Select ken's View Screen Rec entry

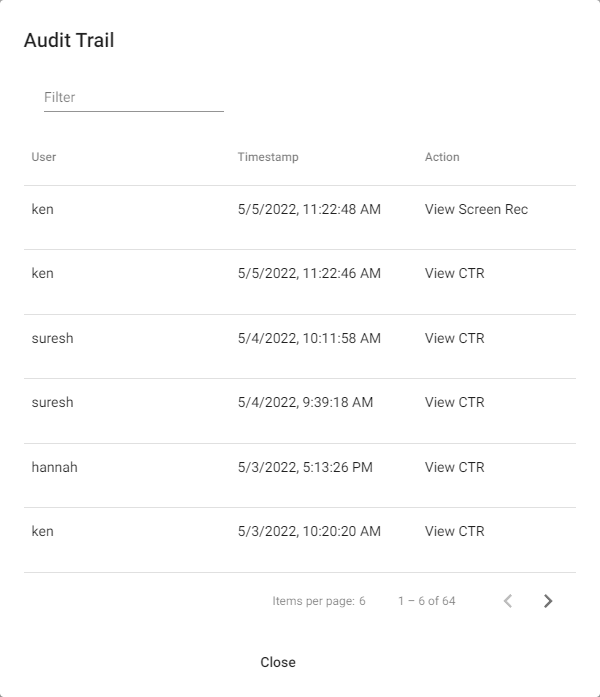coord(300,217)
